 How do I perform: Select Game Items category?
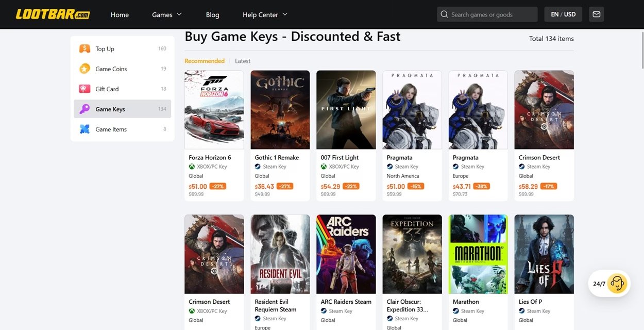pos(123,129)
